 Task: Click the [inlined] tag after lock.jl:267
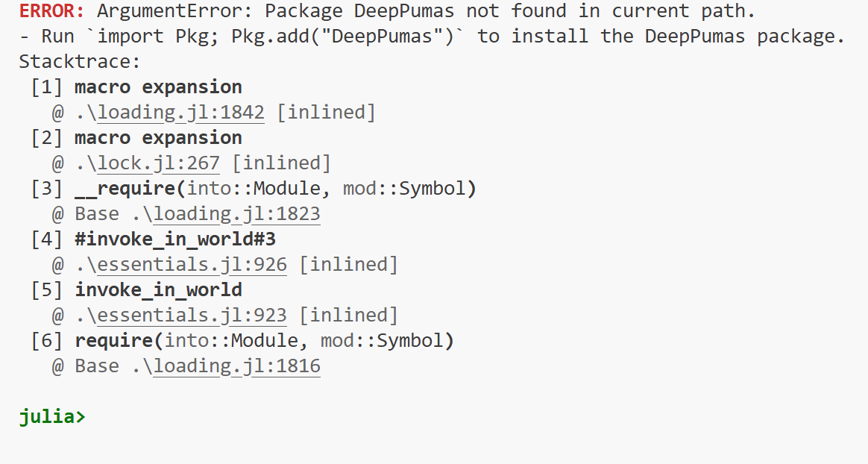coord(281,163)
